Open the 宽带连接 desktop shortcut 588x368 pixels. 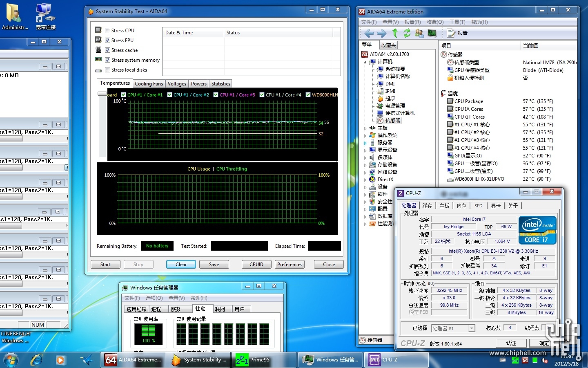(45, 16)
